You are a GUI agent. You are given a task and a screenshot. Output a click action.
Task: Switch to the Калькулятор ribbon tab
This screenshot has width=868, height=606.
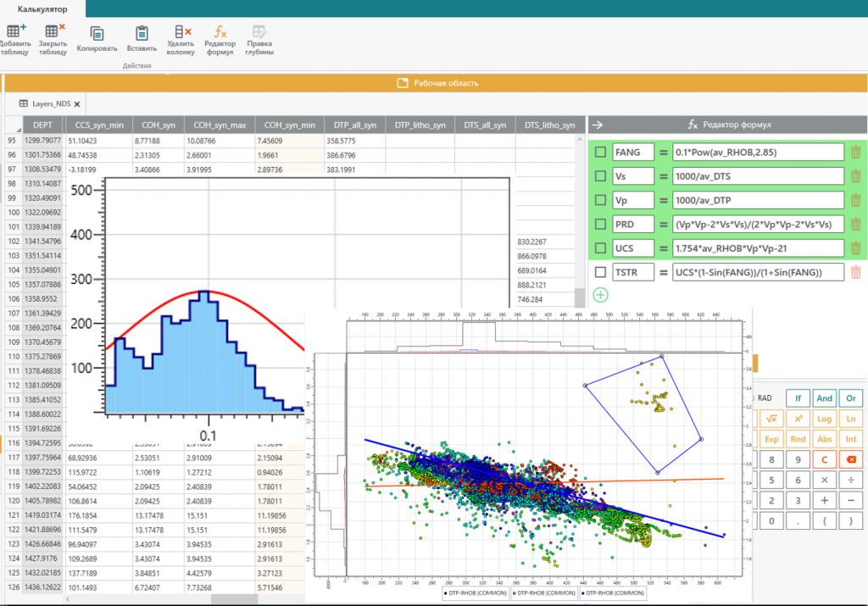point(43,8)
